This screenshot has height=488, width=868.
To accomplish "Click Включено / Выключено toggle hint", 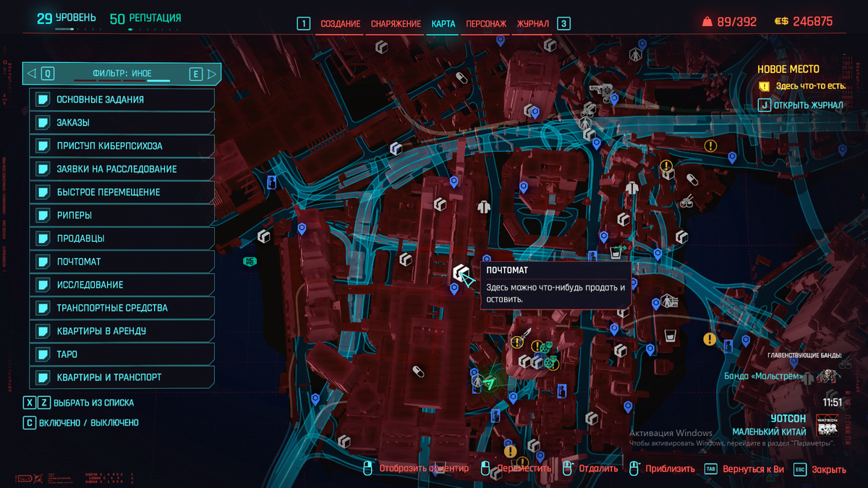I will (x=90, y=423).
